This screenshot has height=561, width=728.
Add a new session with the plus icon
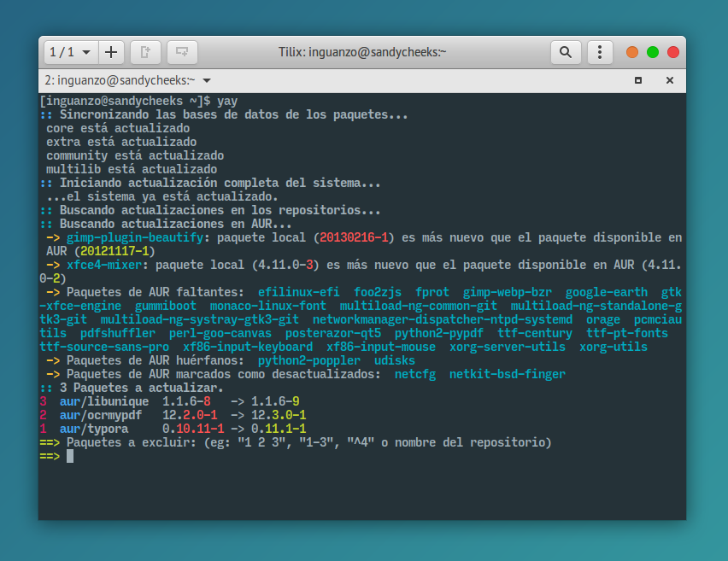[111, 51]
